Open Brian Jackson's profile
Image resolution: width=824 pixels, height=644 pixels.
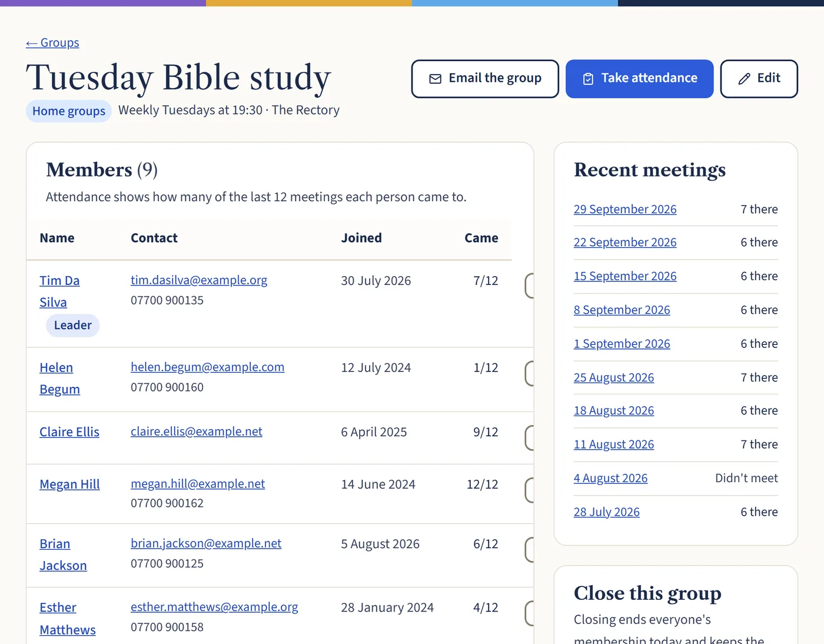pyautogui.click(x=63, y=555)
